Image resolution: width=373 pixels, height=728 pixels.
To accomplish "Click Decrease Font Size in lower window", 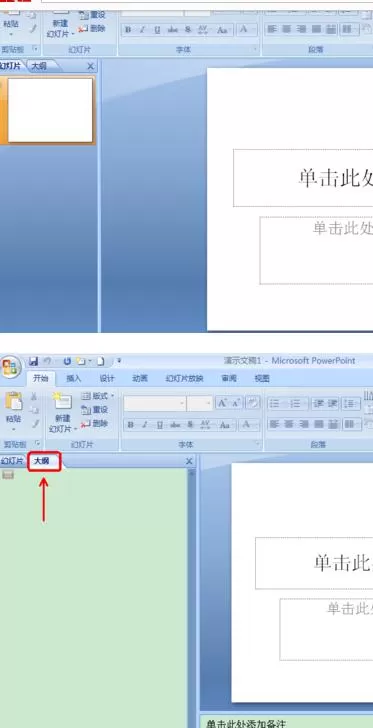I will tap(236, 403).
